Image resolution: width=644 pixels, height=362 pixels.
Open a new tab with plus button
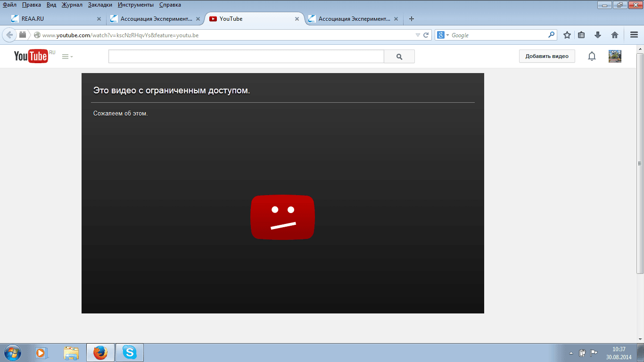click(412, 19)
